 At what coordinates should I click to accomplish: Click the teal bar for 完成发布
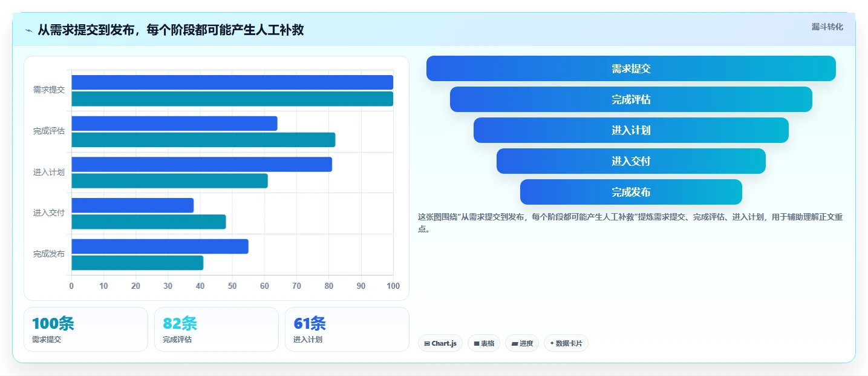[137, 263]
